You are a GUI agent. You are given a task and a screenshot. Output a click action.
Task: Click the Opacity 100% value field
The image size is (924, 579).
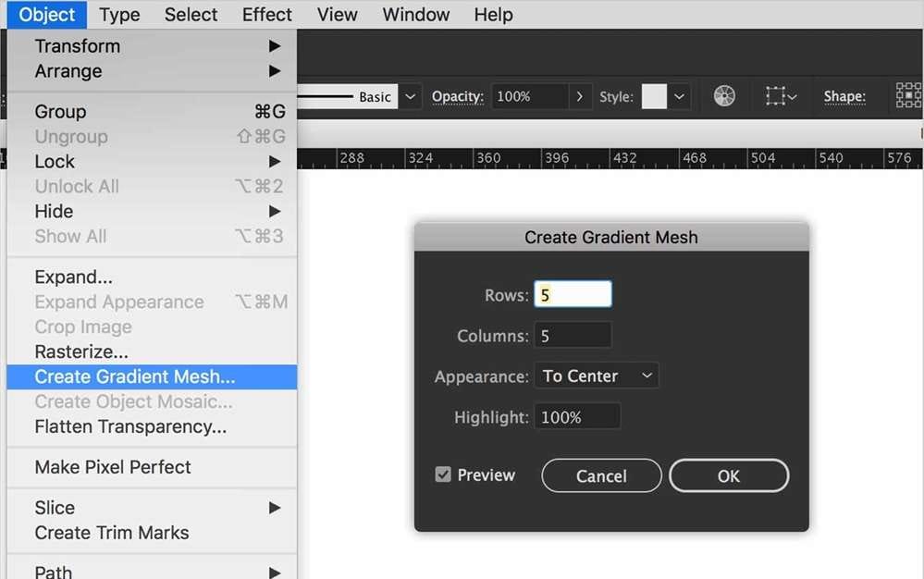pyautogui.click(x=530, y=96)
